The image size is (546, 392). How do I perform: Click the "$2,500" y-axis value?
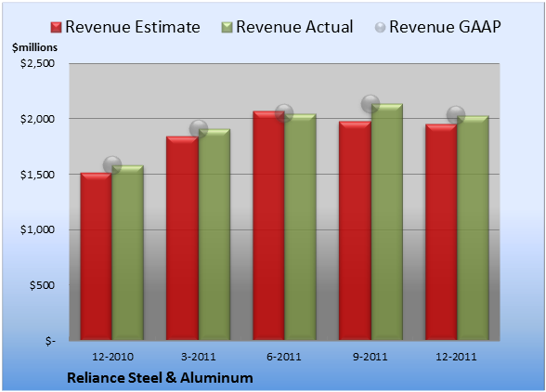coord(37,63)
